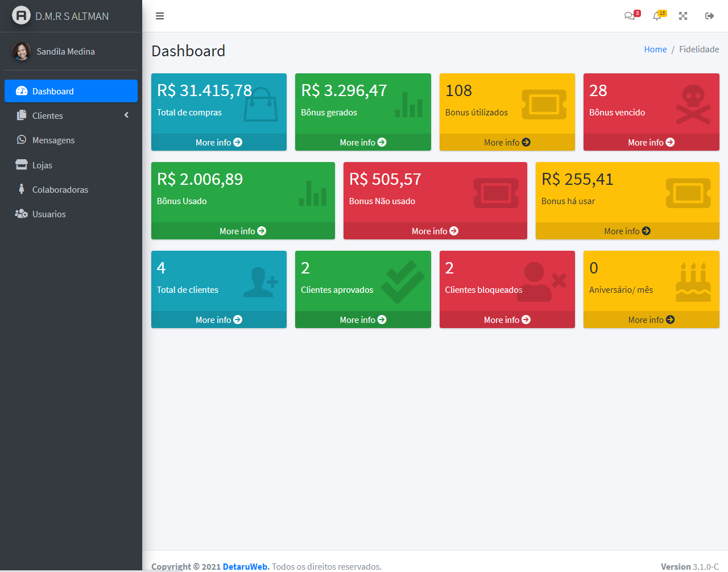Viewport: 728px width, 572px height.
Task: Open the user name Sandila Medina link
Action: pyautogui.click(x=65, y=51)
